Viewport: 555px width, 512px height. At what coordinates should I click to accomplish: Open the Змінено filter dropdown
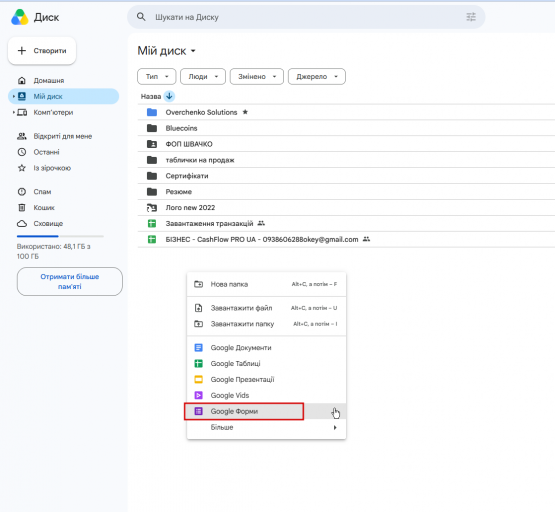point(257,76)
